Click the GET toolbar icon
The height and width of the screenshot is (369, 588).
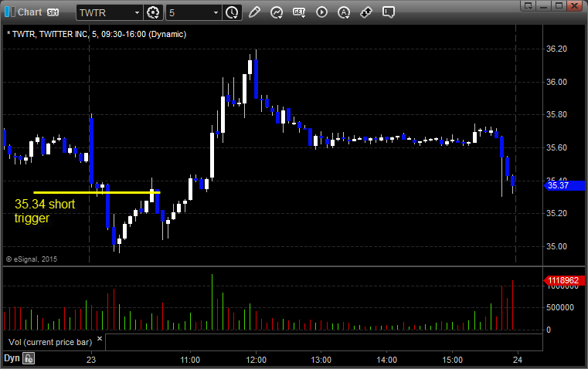coord(299,12)
